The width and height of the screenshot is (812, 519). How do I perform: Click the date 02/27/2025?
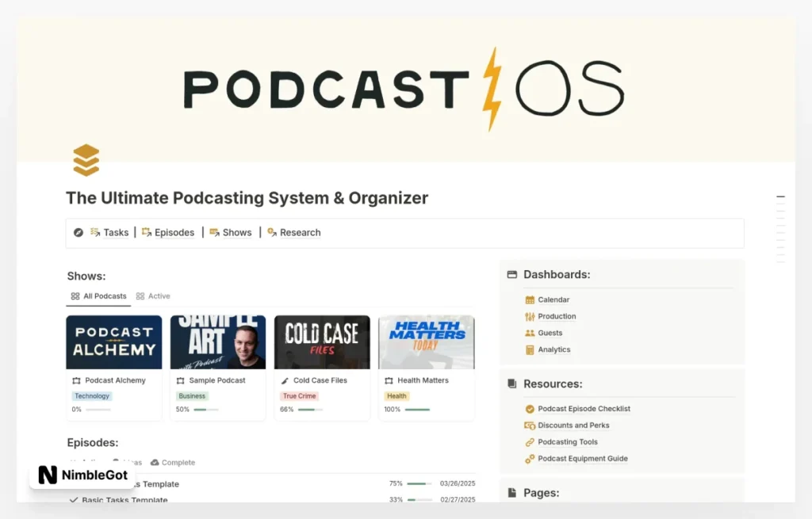[458, 499]
